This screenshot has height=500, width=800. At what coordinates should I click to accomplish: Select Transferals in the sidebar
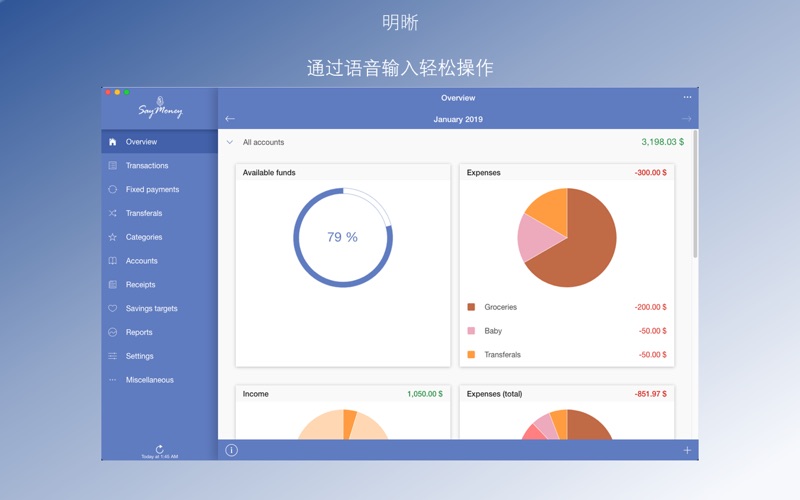coord(160,213)
